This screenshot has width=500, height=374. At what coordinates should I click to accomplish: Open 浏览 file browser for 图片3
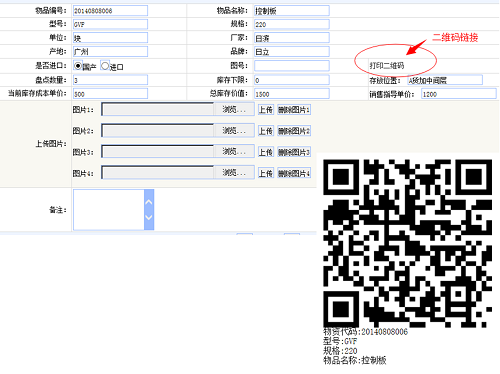(234, 152)
